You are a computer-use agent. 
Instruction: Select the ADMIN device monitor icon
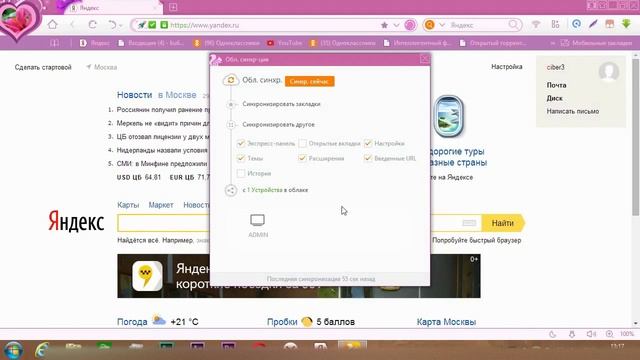point(258,220)
